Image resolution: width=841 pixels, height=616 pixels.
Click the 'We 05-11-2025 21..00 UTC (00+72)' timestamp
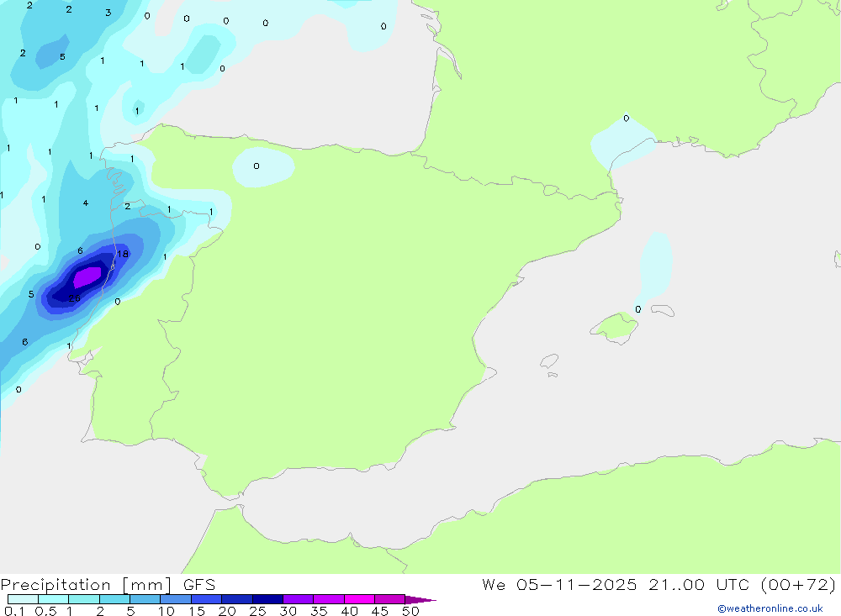[659, 584]
